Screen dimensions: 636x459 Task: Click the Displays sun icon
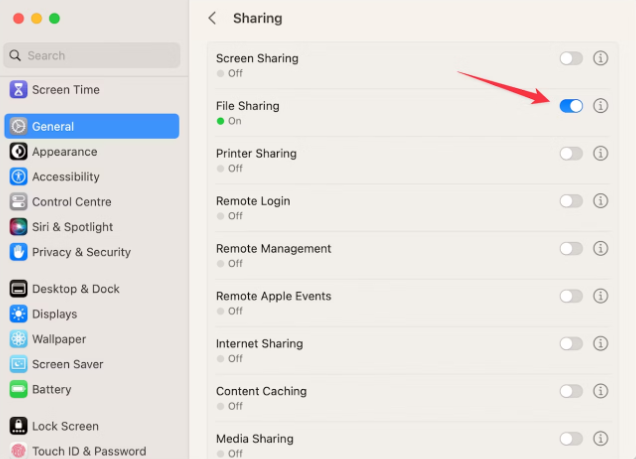tap(18, 314)
